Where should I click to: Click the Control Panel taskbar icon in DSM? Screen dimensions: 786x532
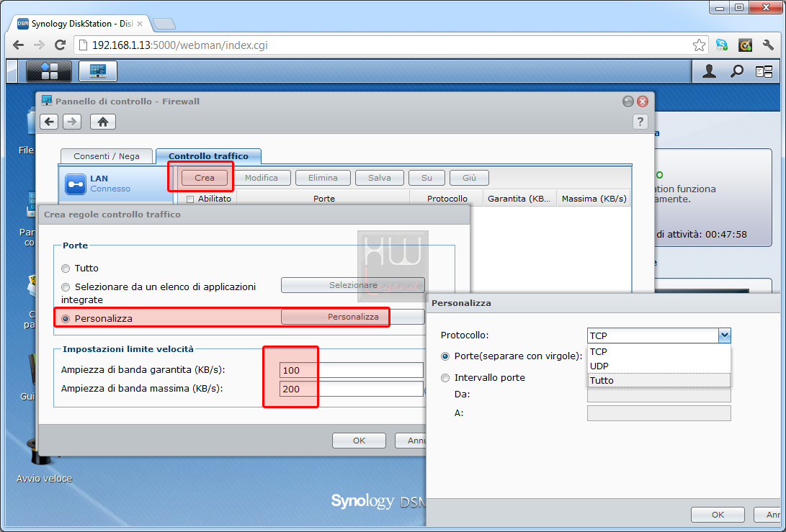tap(98, 71)
